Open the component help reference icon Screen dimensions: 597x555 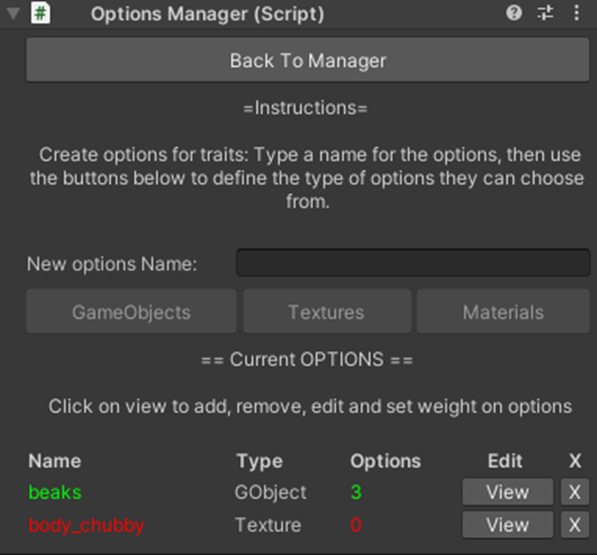pyautogui.click(x=514, y=13)
